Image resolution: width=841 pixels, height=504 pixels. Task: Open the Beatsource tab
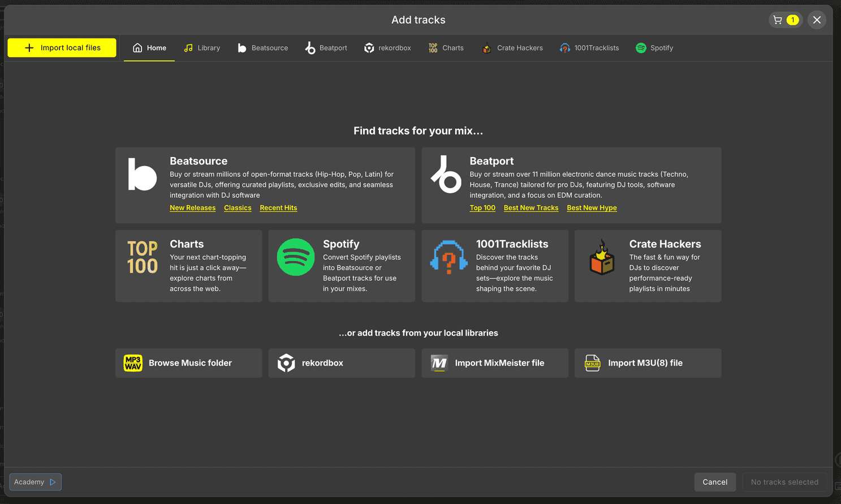coord(262,48)
